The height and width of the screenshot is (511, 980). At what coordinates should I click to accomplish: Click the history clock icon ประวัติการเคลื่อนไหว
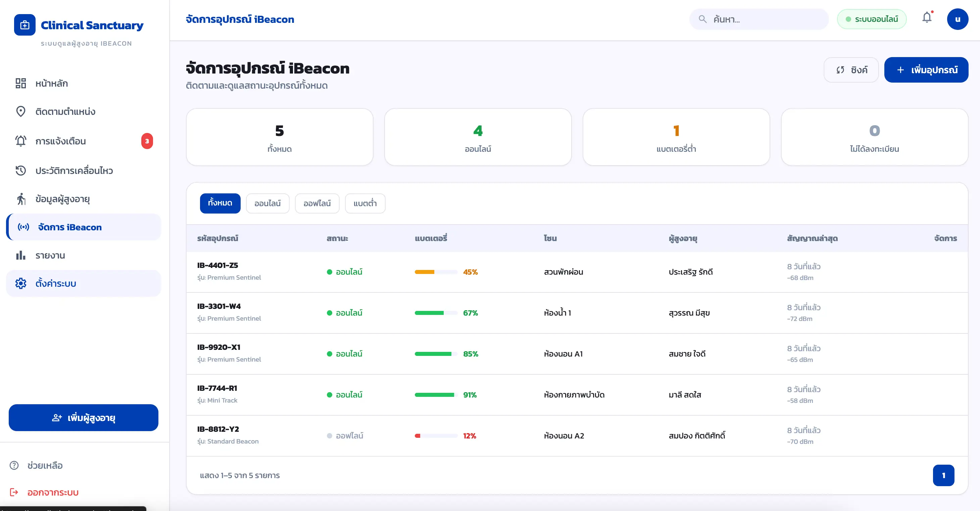[20, 171]
